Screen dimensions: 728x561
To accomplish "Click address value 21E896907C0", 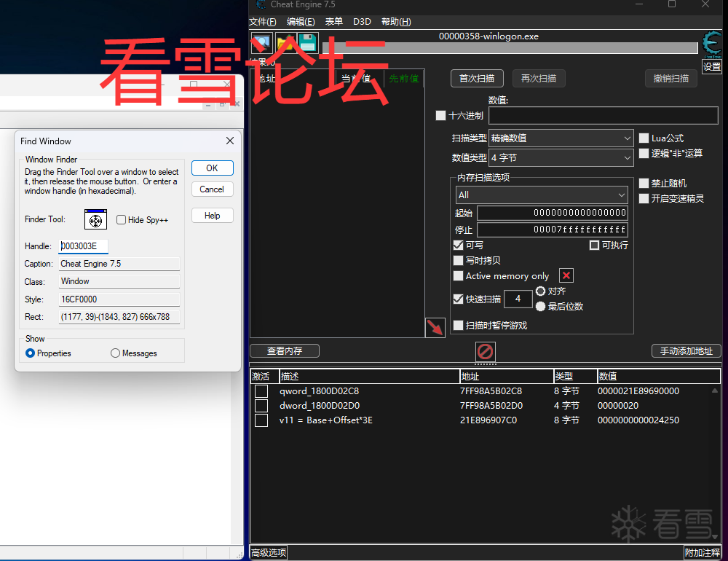I will pos(488,420).
